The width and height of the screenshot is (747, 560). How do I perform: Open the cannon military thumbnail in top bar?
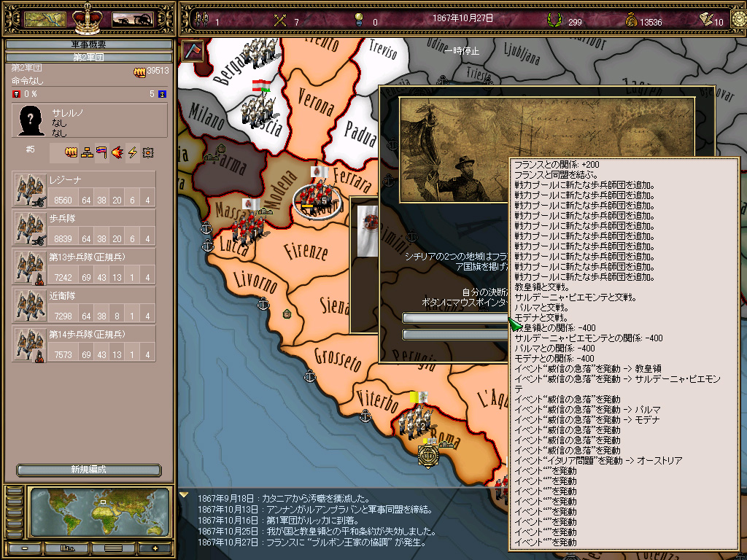coord(133,20)
